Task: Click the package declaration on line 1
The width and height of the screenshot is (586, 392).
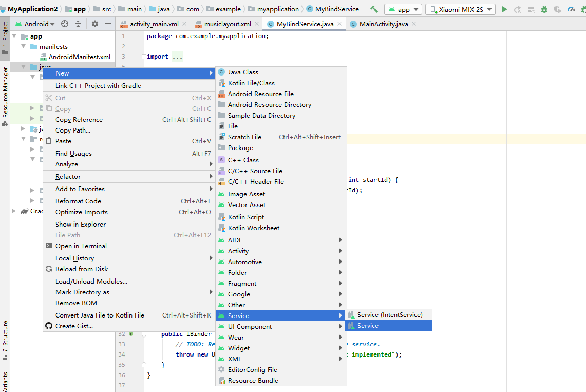Action: (x=208, y=36)
